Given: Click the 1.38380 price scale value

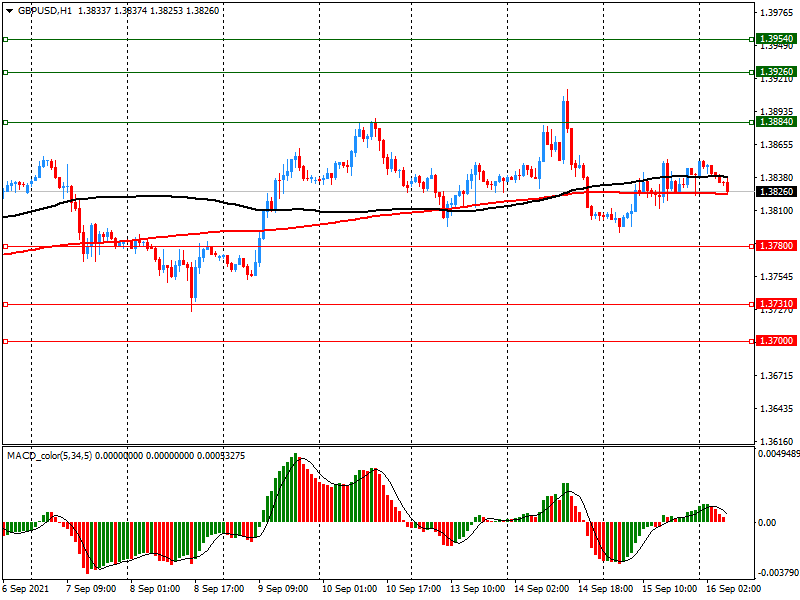Looking at the screenshot, I should click(777, 178).
